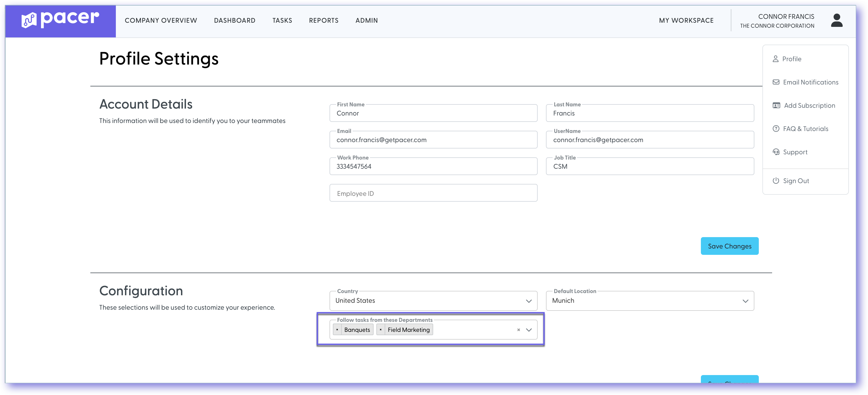Open the Reports page
The image size is (868, 395).
[323, 20]
